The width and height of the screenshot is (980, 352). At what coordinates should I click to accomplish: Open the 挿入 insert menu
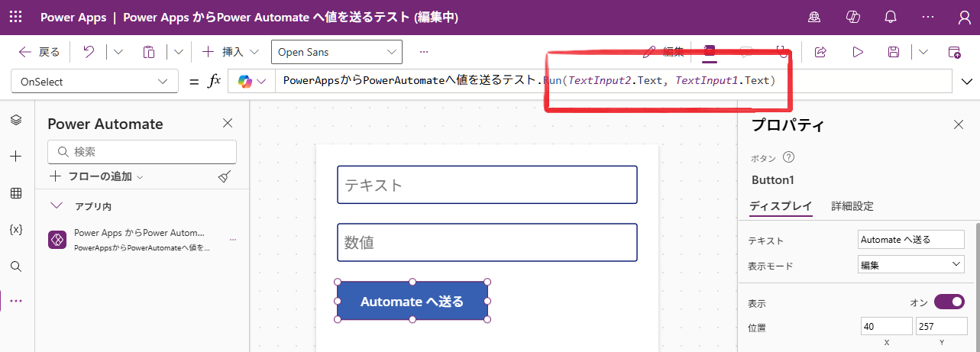(230, 52)
